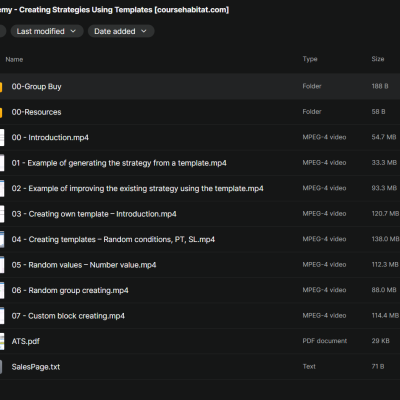Click the video icon for 01 - Example of generating
The width and height of the screenshot is (400, 400).
coord(2,163)
